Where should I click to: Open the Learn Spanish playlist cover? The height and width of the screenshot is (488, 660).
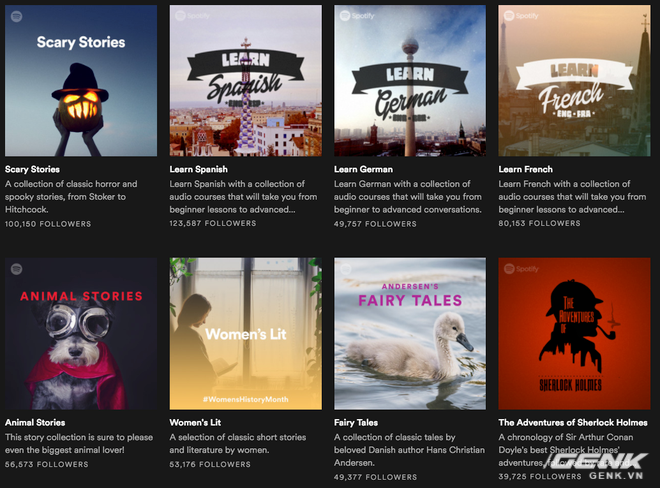coord(245,80)
